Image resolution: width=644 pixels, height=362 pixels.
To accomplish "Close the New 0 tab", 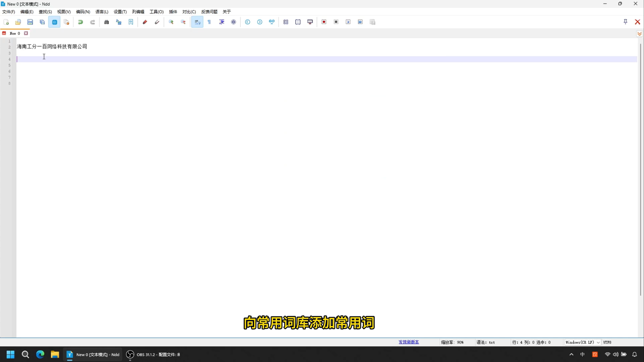I will tap(26, 33).
